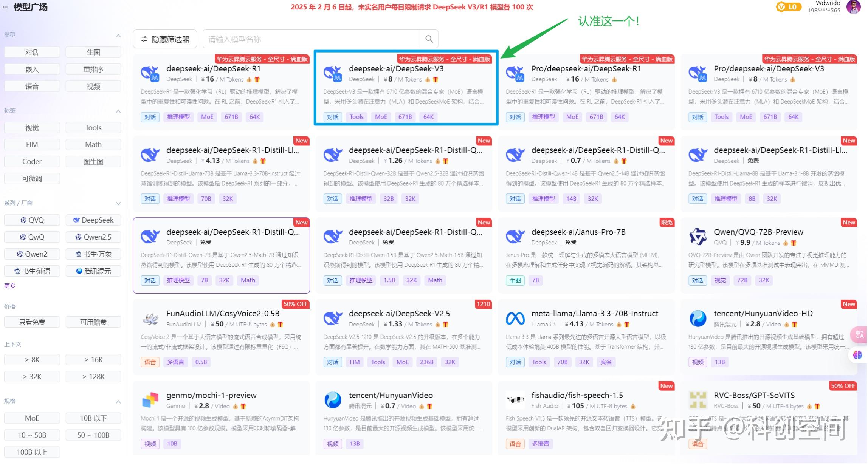Open the deepseek-ai/DeepSeek-V2.5 title
The width and height of the screenshot is (868, 464).
point(399,313)
